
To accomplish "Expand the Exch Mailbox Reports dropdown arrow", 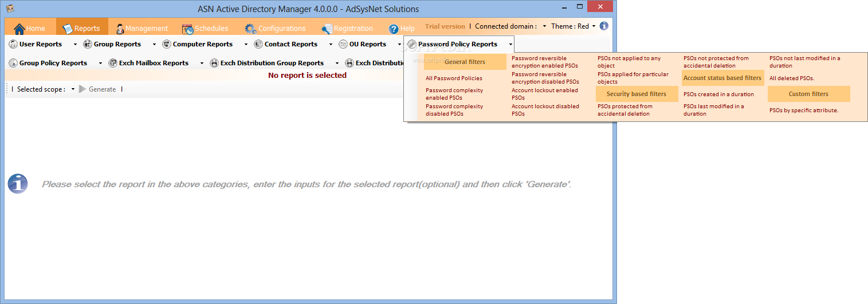I will pyautogui.click(x=202, y=63).
